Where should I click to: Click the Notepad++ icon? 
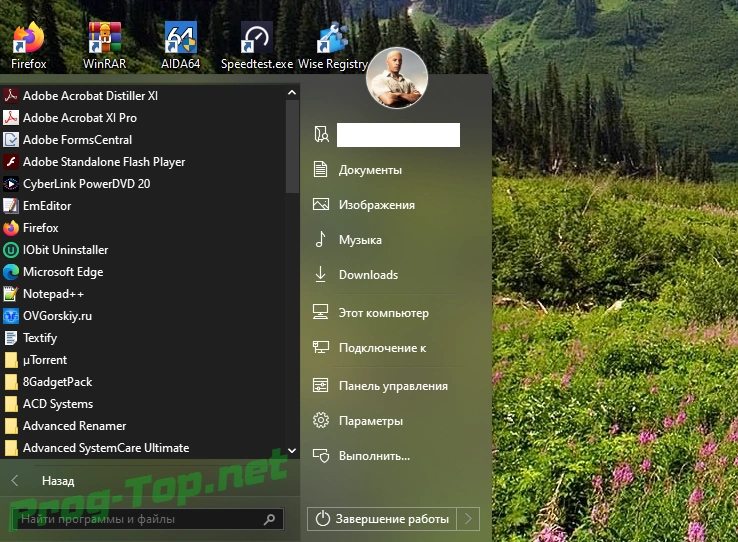[11, 294]
